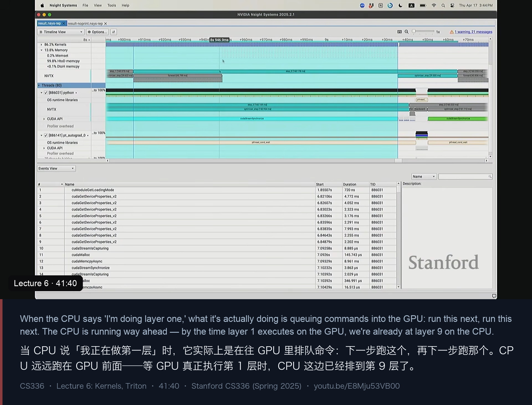Open the Tools menu

pyautogui.click(x=112, y=5)
